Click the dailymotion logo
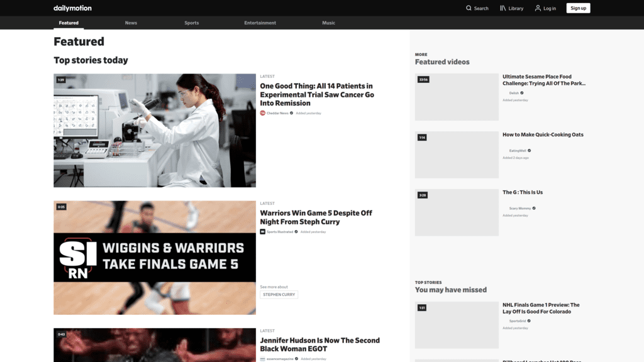Screen dimensions: 644x362 (x=73, y=8)
